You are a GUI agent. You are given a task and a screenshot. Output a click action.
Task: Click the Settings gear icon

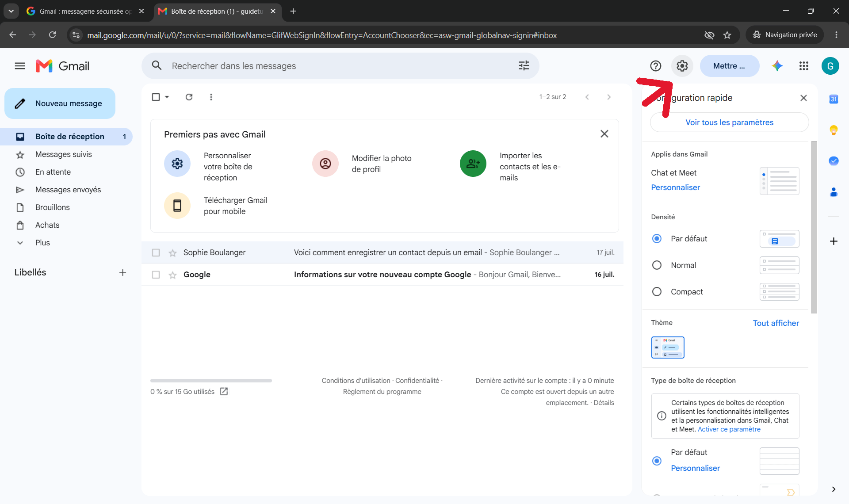(x=682, y=66)
